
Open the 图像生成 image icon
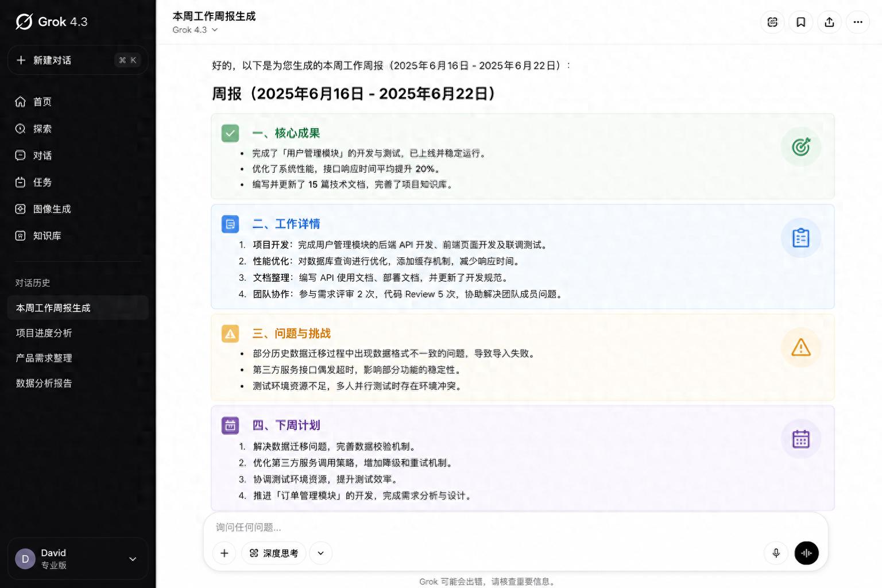tap(20, 209)
